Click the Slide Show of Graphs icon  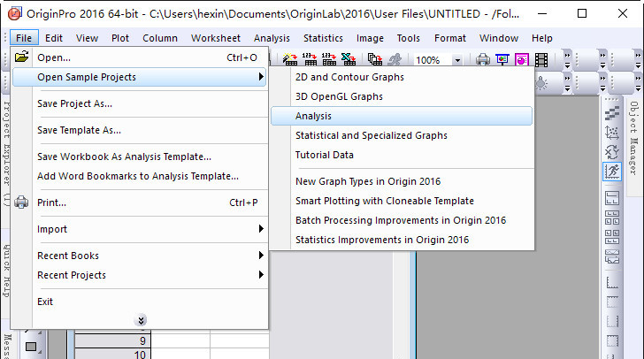502,60
